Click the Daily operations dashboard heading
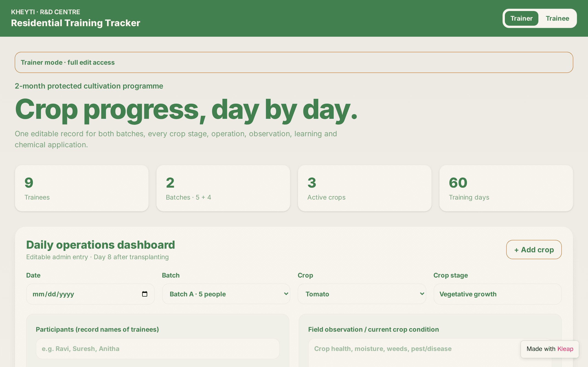The height and width of the screenshot is (367, 588). pyautogui.click(x=101, y=245)
